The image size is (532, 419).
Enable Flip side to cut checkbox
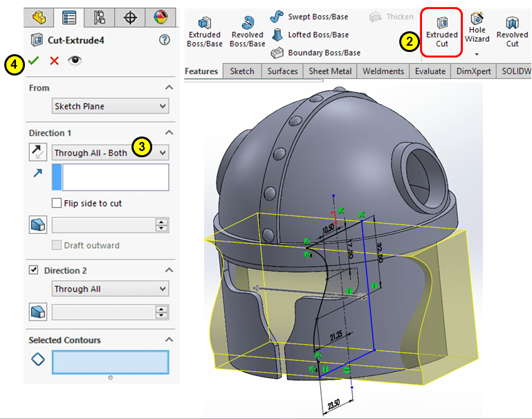click(x=58, y=203)
